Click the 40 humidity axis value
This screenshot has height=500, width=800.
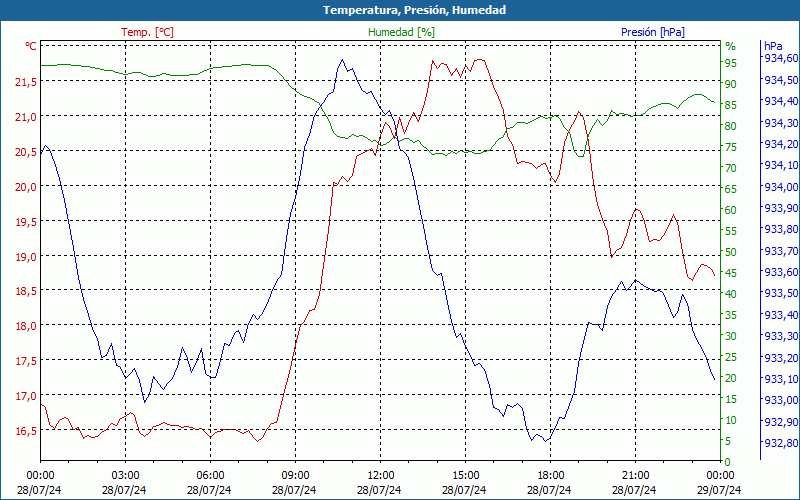pyautogui.click(x=731, y=294)
